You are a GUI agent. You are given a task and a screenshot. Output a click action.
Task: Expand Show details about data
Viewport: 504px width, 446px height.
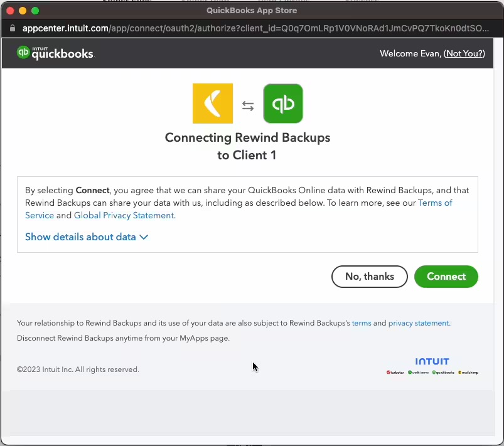[87, 237]
